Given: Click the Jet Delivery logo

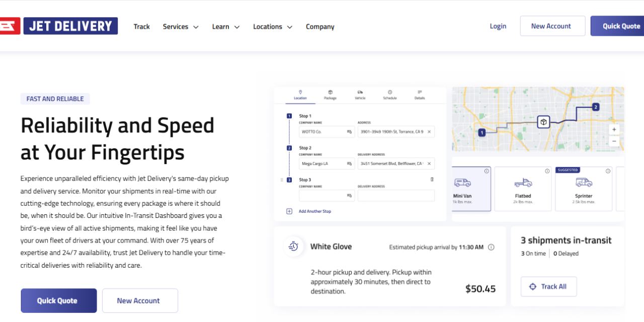Looking at the screenshot, I should [59, 26].
